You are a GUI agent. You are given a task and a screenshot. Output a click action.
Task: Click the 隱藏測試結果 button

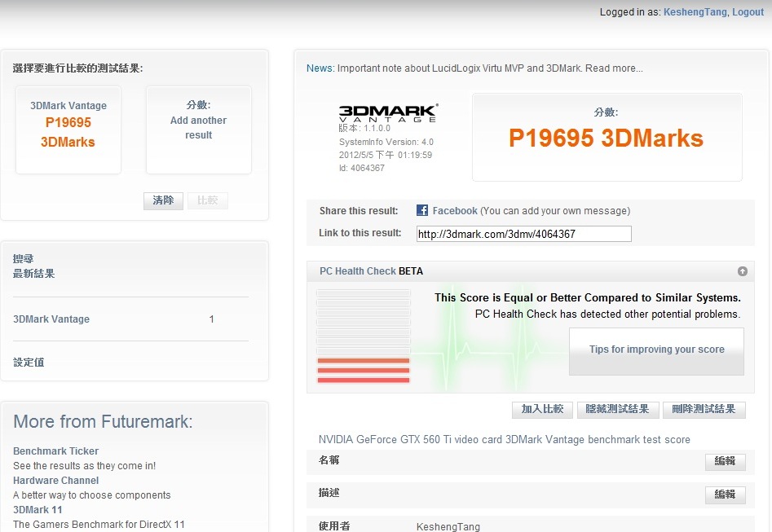pyautogui.click(x=617, y=409)
